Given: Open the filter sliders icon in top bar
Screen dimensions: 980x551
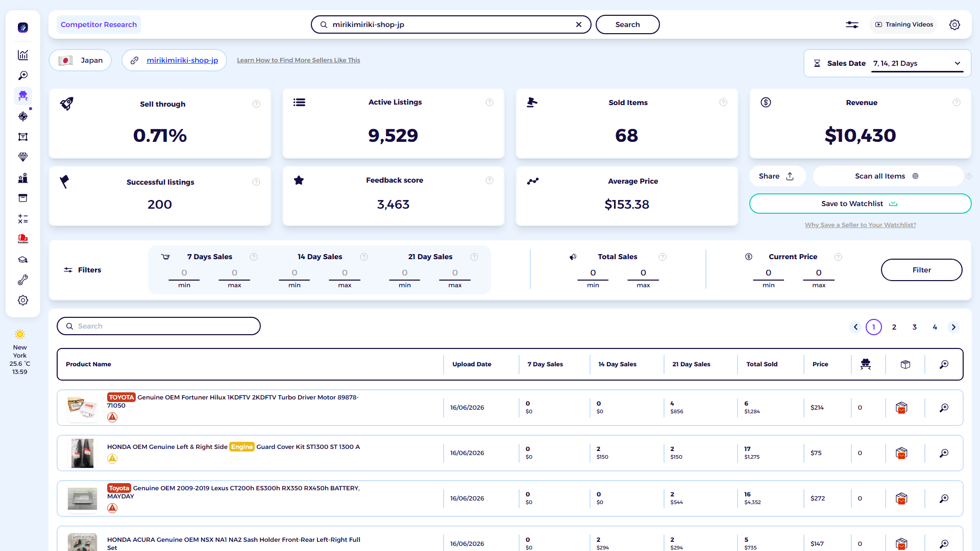Looking at the screenshot, I should point(852,24).
